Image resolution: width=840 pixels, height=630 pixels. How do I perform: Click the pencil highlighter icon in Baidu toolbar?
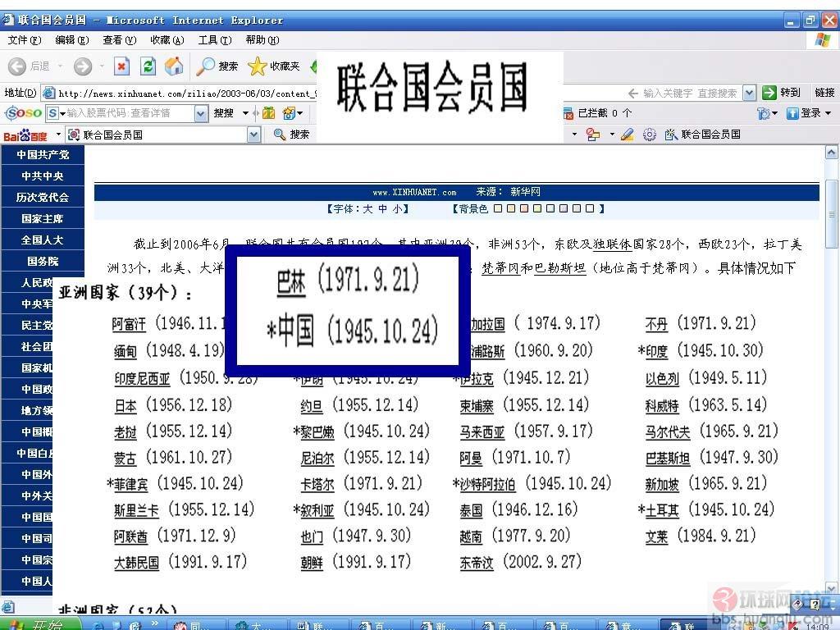point(627,135)
